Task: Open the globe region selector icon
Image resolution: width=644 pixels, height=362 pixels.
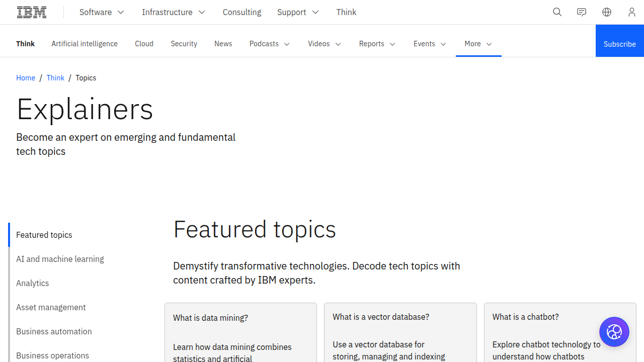Action: point(607,12)
